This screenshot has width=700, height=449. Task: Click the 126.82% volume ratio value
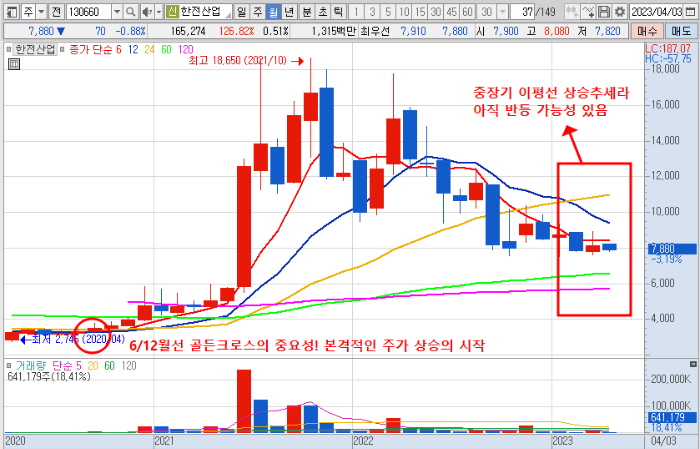pyautogui.click(x=237, y=31)
